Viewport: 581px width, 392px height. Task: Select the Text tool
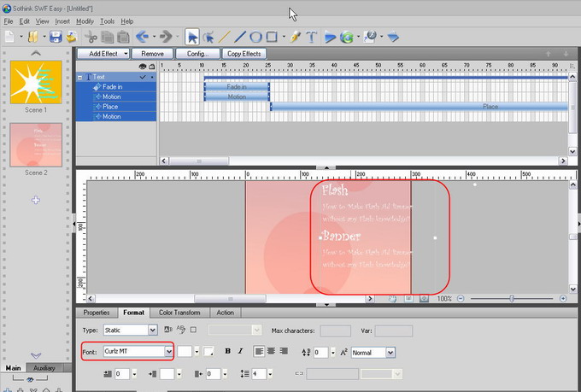[311, 37]
